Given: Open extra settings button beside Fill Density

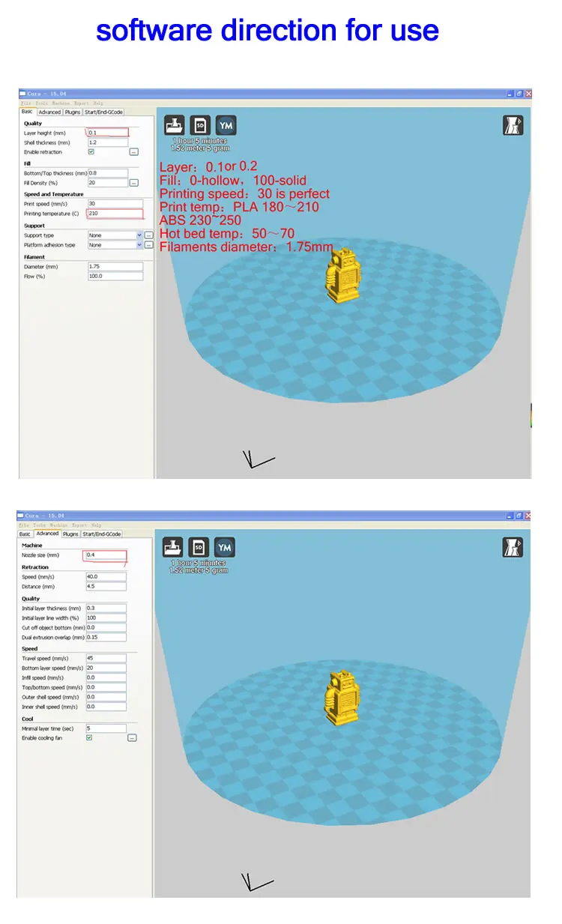Looking at the screenshot, I should click(x=134, y=182).
